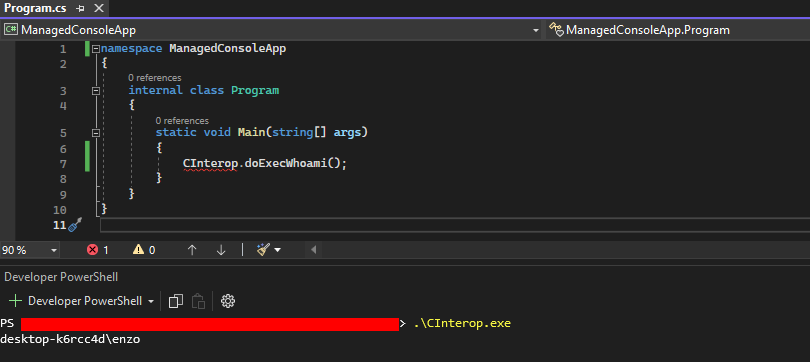Click the yellow warning count indicator
Image resolution: width=810 pixels, height=362 pixels.
coord(144,250)
